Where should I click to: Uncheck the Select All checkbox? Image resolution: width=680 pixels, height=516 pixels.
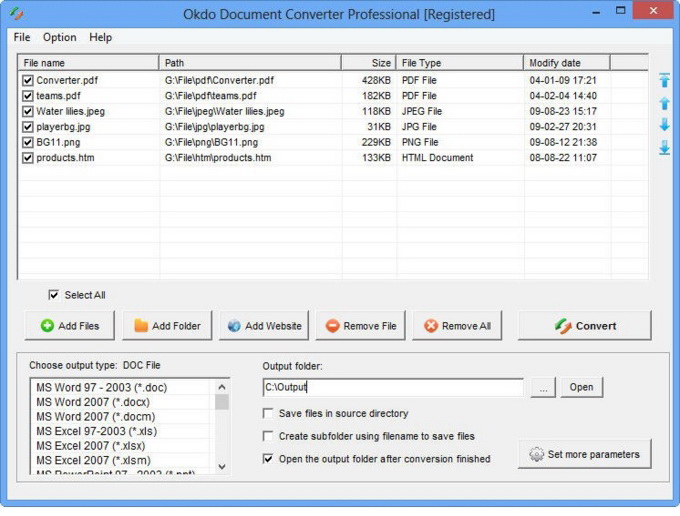(x=53, y=295)
